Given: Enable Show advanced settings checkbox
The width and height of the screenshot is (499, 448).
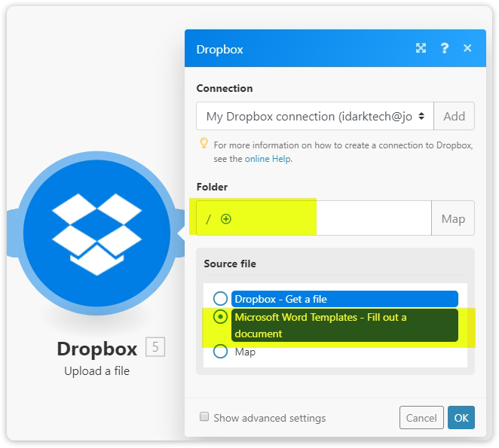Looking at the screenshot, I should click(204, 416).
